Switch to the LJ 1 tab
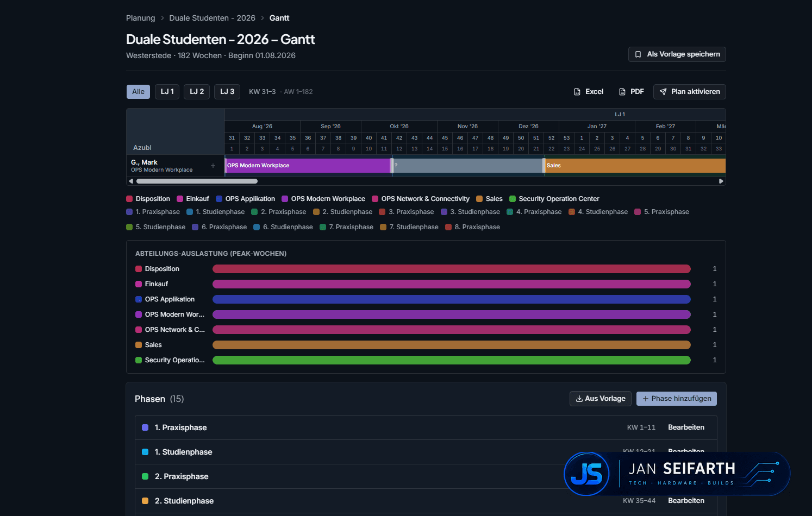This screenshot has width=812, height=516. pos(167,92)
